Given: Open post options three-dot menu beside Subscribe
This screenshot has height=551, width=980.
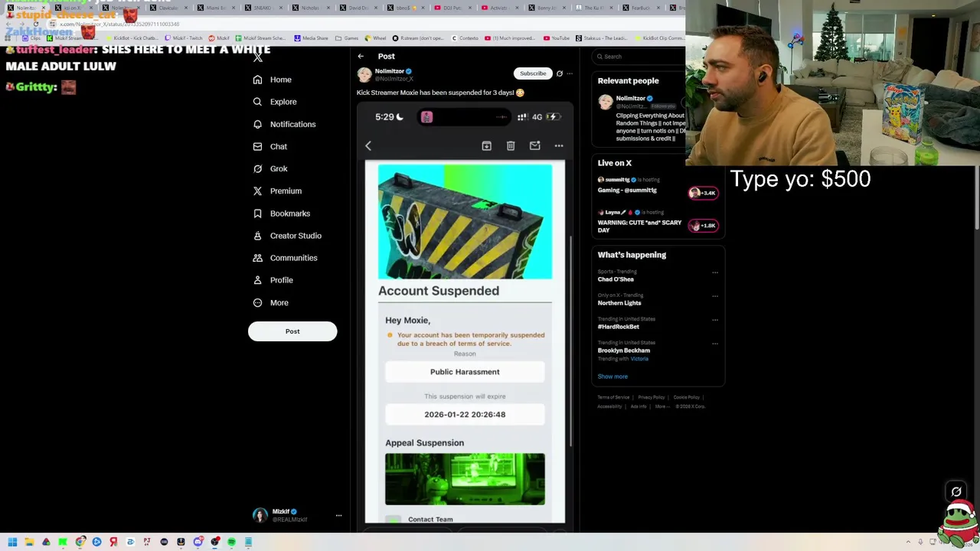Looking at the screenshot, I should click(570, 73).
